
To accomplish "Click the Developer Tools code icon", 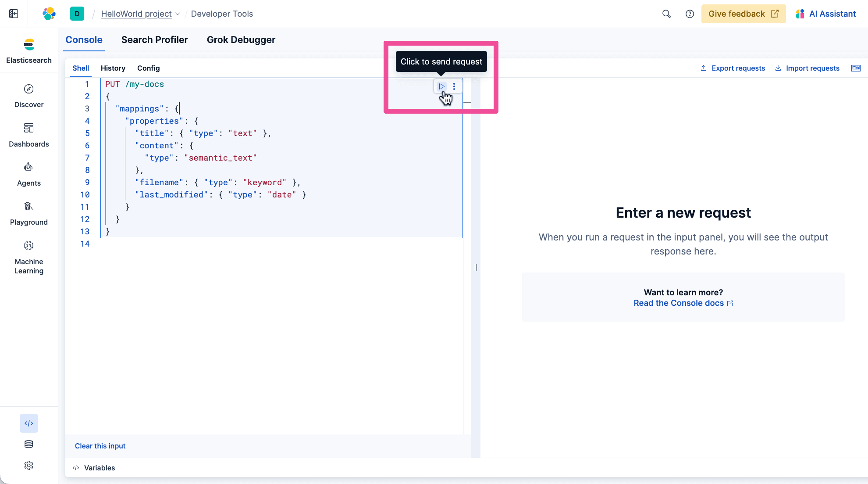I will tap(28, 423).
